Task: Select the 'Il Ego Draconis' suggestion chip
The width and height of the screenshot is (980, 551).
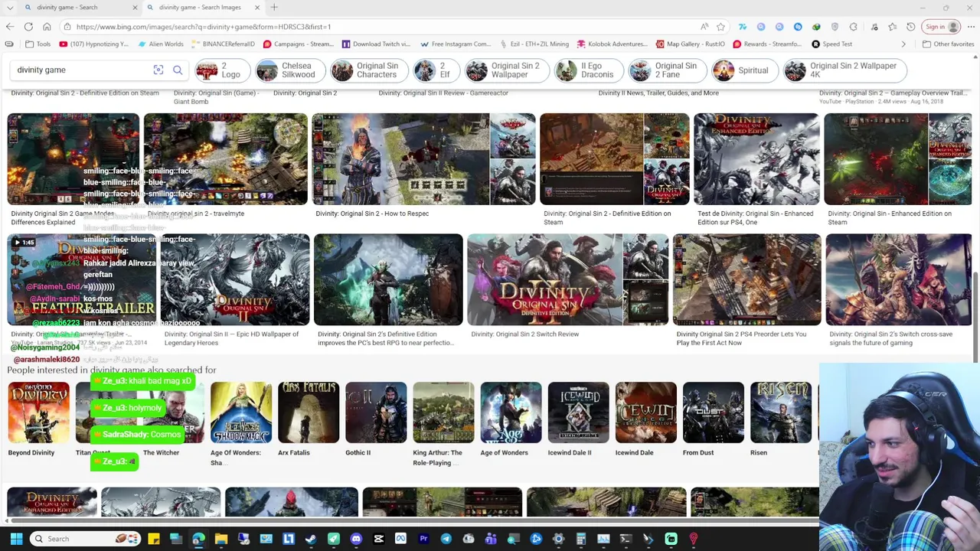Action: pos(588,70)
